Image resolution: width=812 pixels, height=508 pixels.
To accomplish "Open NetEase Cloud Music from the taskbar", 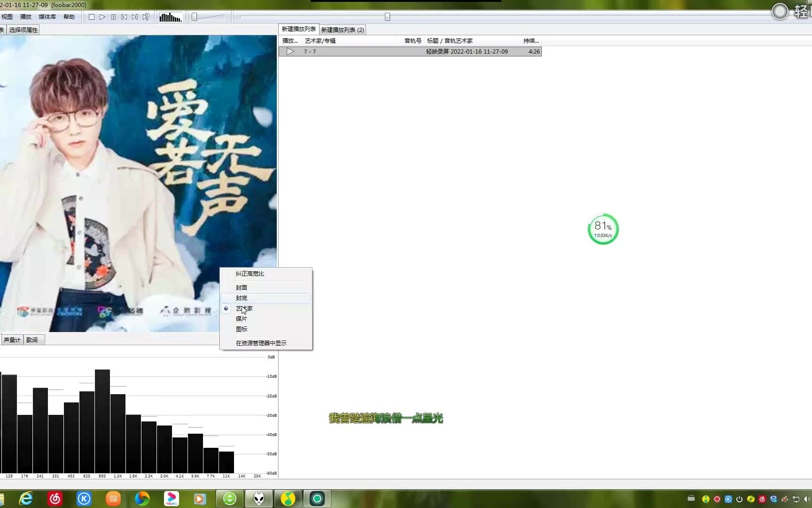I will click(x=55, y=499).
